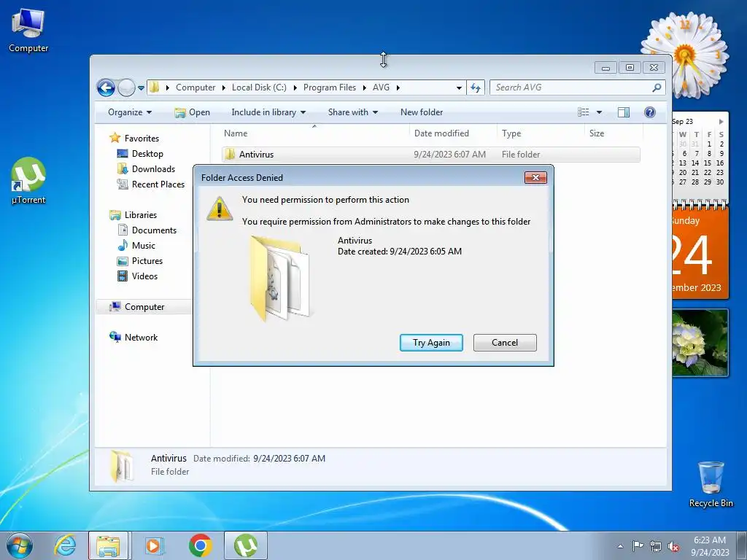Select the Program Files breadcrumb
The image size is (747, 560).
tap(330, 87)
